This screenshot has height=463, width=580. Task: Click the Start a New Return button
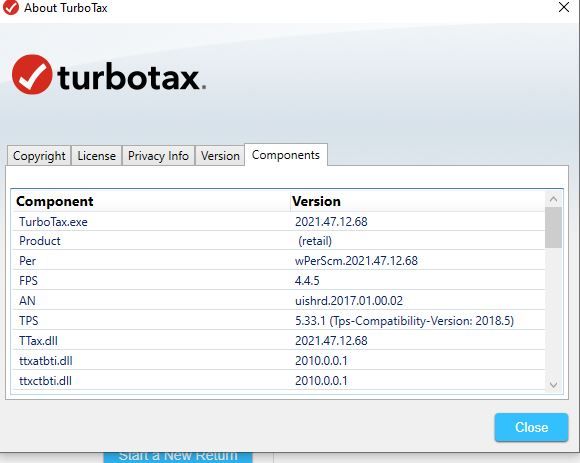(x=178, y=456)
